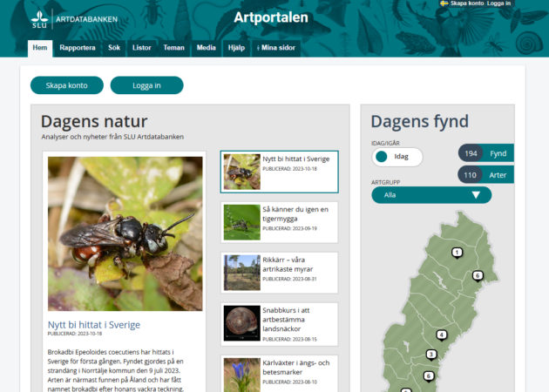
Task: Click the large Logga in button
Action: click(146, 85)
